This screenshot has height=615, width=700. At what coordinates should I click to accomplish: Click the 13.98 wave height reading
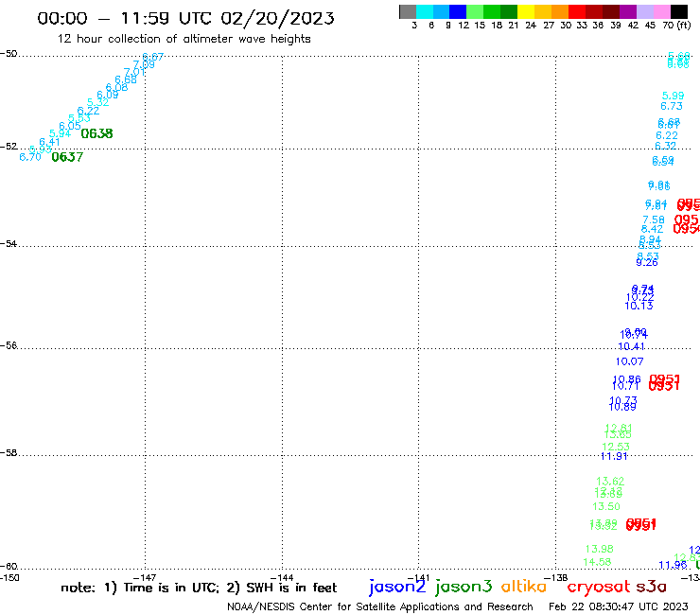600,549
